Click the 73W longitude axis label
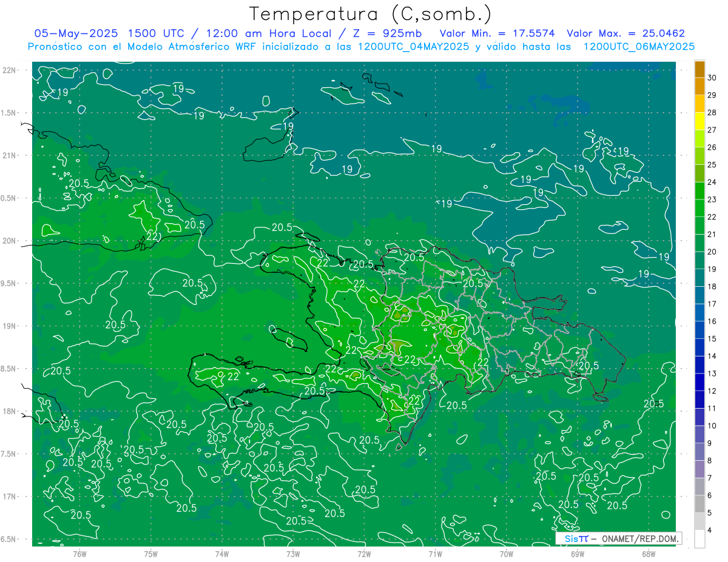 (x=293, y=554)
